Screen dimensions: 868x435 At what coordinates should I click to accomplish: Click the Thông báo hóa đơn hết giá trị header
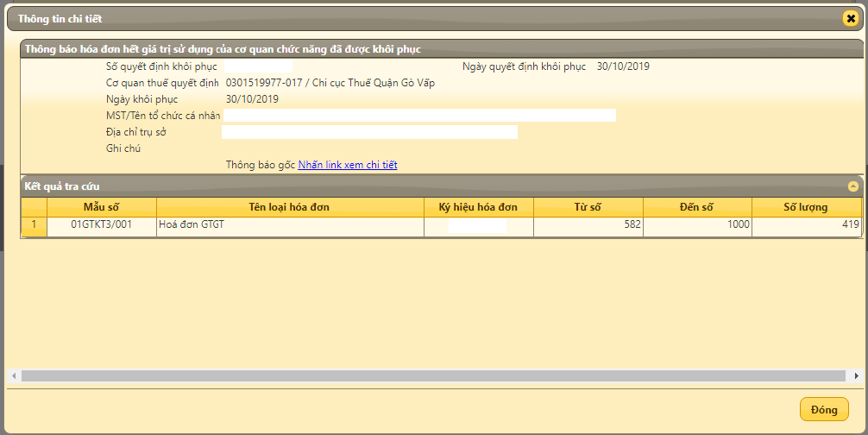click(223, 49)
